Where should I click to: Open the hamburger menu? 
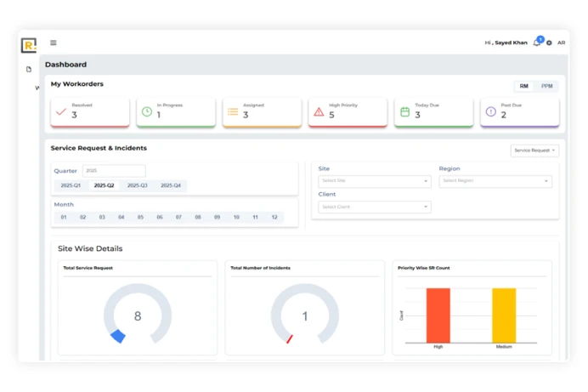tap(54, 43)
